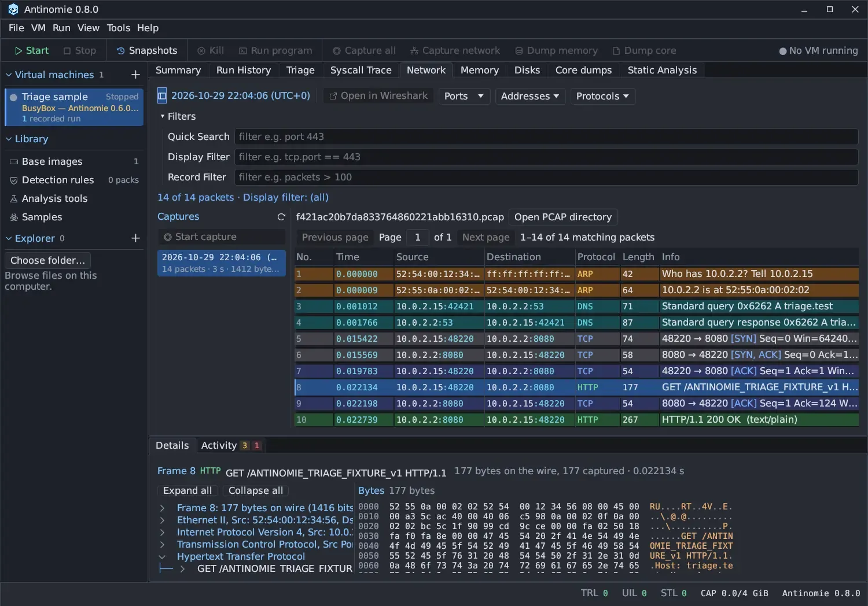
Task: Click Dump core toolbar button
Action: [x=644, y=51]
